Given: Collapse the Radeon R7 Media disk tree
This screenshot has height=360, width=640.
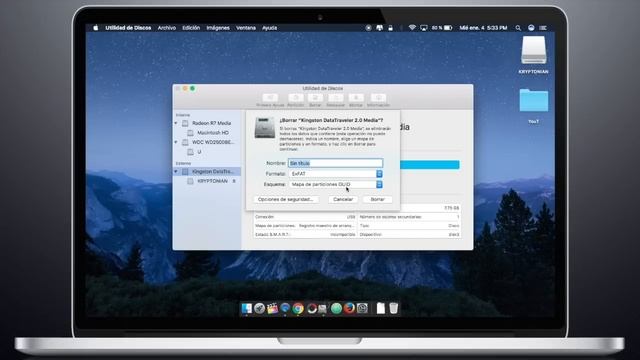Looking at the screenshot, I should 176,123.
